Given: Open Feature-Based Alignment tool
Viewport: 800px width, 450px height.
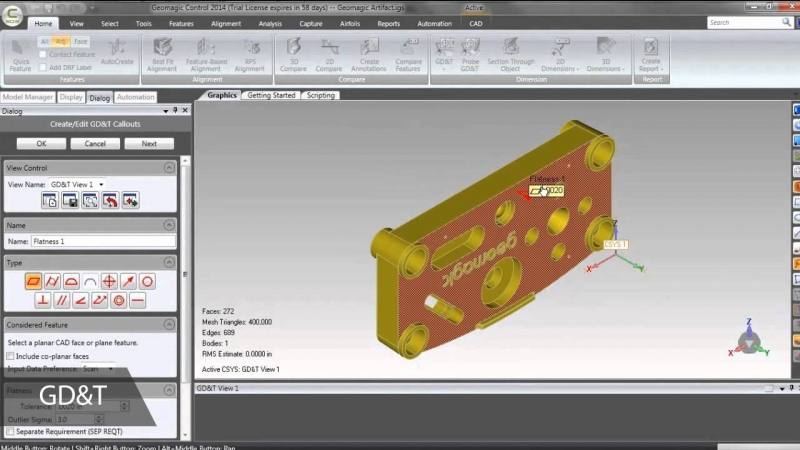Looking at the screenshot, I should pos(206,55).
